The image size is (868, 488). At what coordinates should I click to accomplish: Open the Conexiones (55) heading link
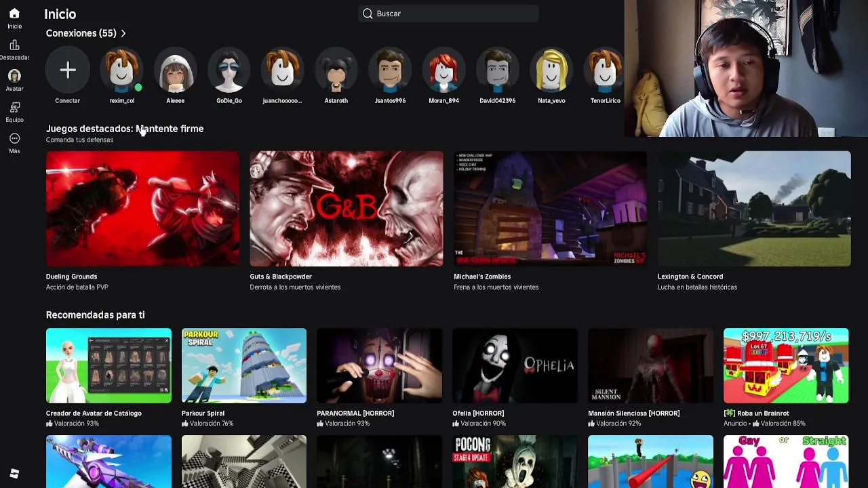coord(81,33)
